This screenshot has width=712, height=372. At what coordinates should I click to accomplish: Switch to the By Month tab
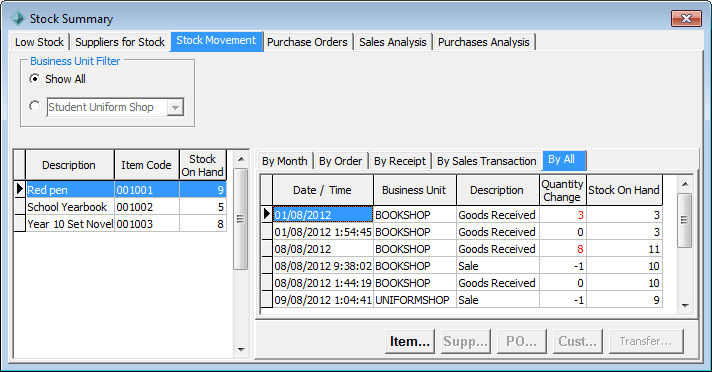(284, 161)
